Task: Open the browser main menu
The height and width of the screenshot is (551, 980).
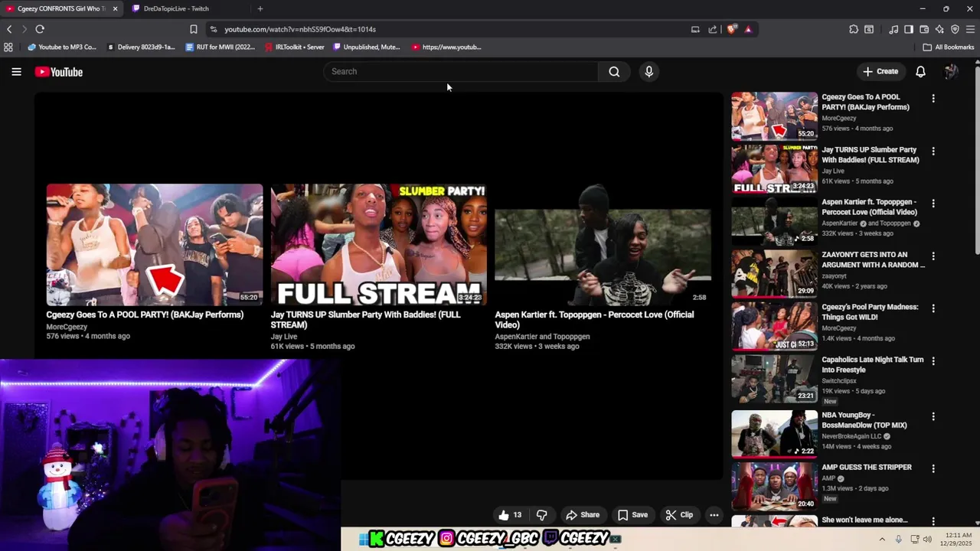Action: (970, 29)
